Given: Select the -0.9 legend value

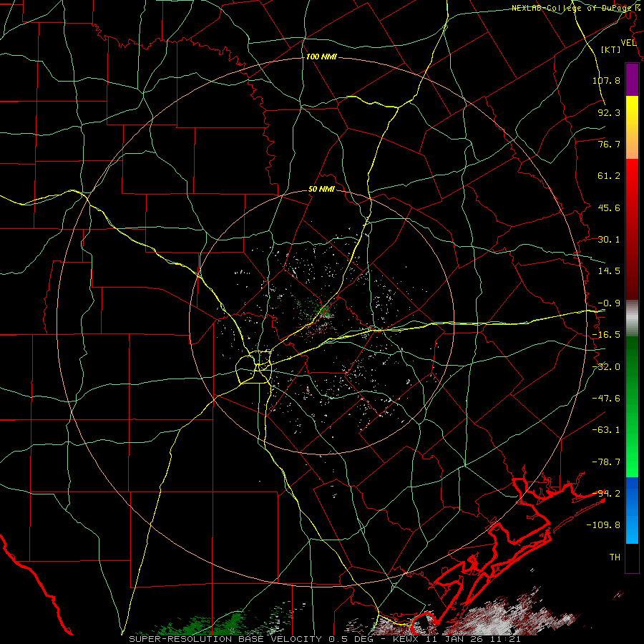Looking at the screenshot, I should [x=609, y=303].
